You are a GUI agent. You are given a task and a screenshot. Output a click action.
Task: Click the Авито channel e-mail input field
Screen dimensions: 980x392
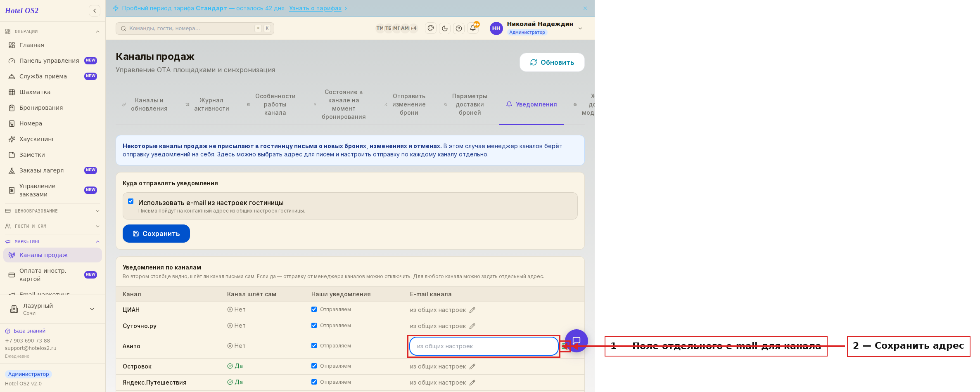[x=484, y=346]
